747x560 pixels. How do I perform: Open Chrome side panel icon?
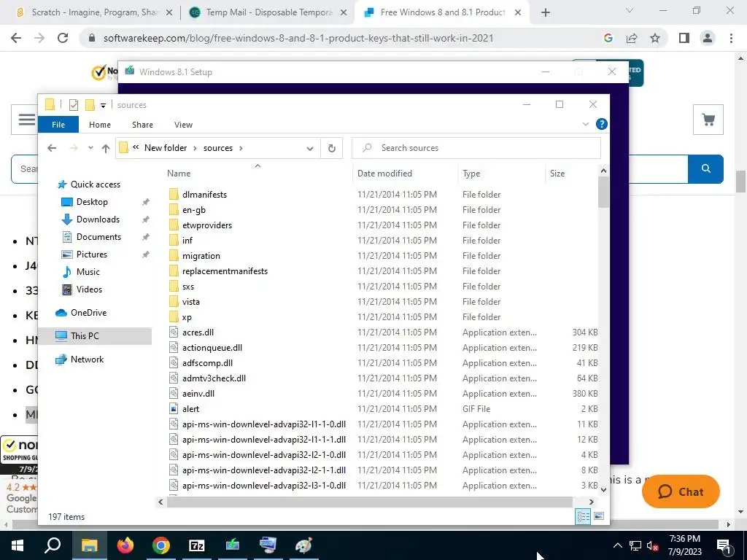coord(684,38)
